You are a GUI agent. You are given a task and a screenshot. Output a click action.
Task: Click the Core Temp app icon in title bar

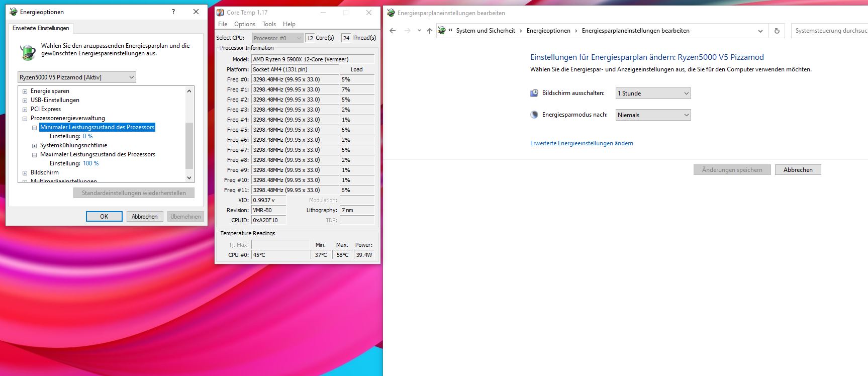(x=220, y=13)
